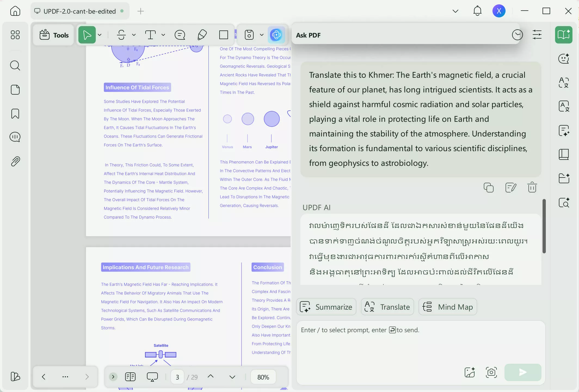Open the screenshot capture icon near input
Image resolution: width=579 pixels, height=392 pixels.
click(491, 372)
